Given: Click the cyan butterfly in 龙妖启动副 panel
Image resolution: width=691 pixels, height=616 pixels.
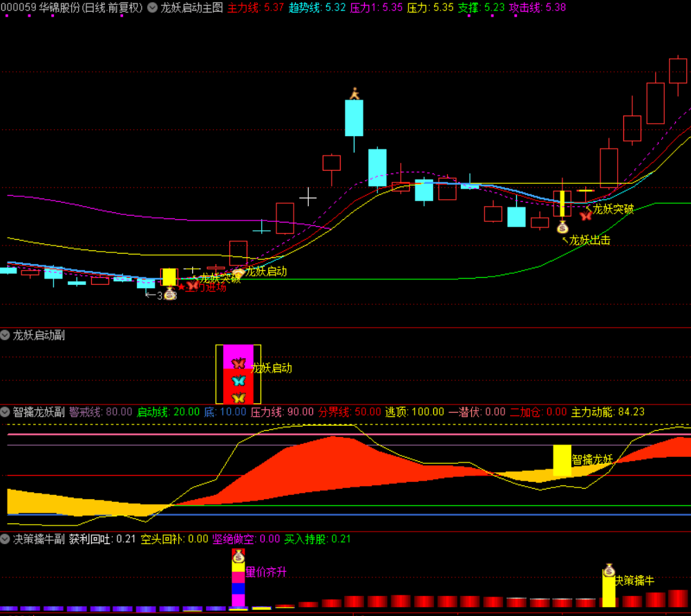Looking at the screenshot, I should coord(238,380).
